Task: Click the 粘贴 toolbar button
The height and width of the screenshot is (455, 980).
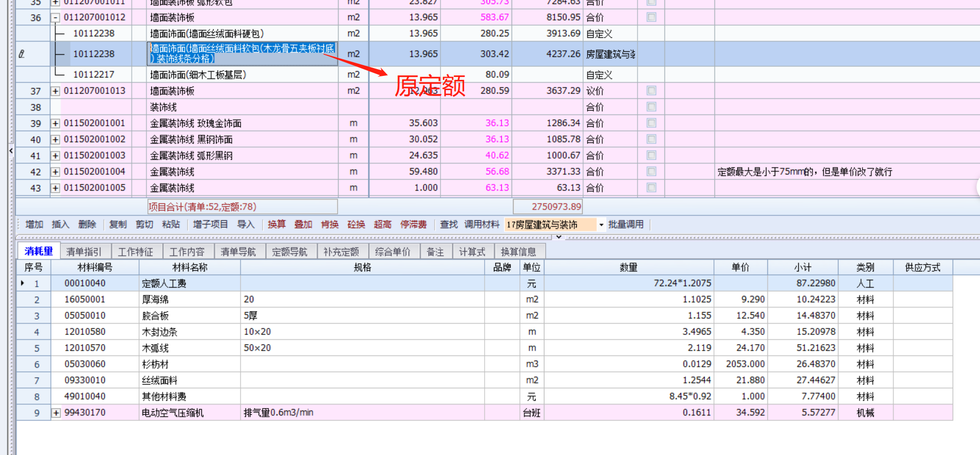Action: point(171,224)
